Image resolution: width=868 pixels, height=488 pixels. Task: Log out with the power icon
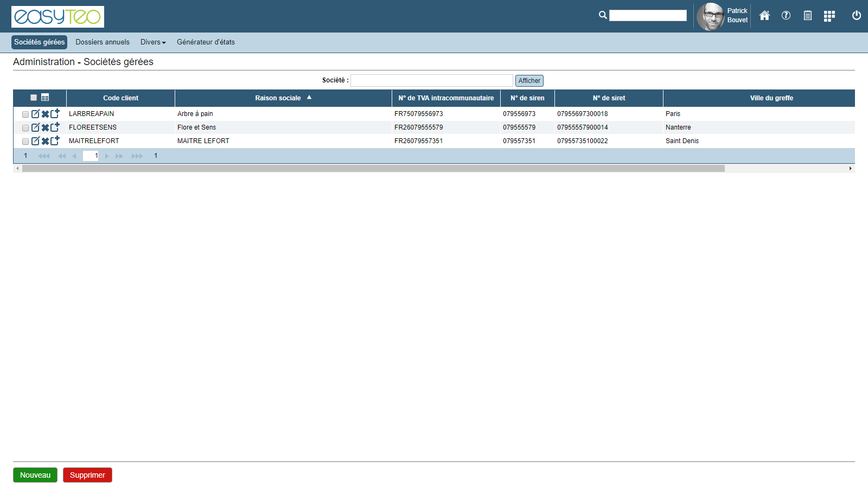[x=857, y=16]
